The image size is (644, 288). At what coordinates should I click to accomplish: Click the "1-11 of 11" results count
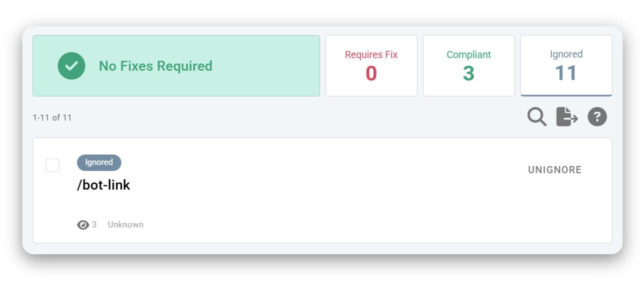(52, 118)
